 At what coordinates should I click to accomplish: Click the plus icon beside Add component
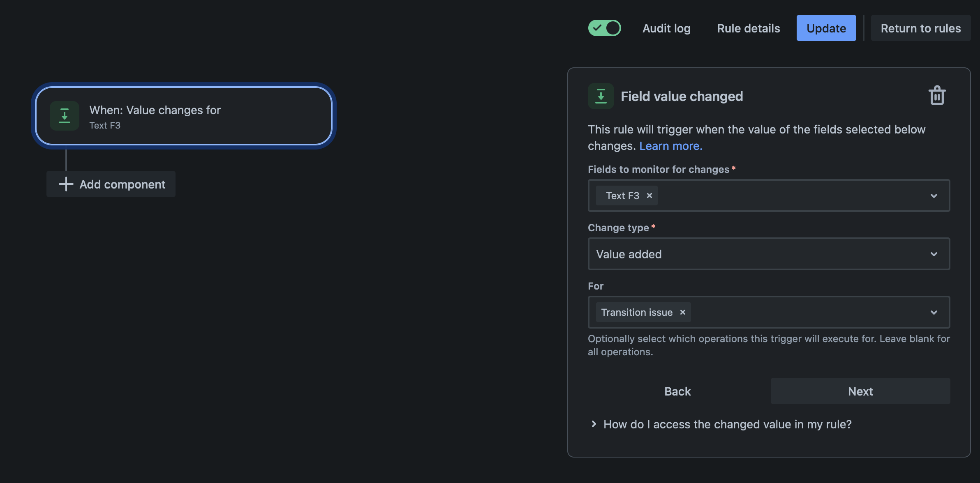pyautogui.click(x=66, y=184)
